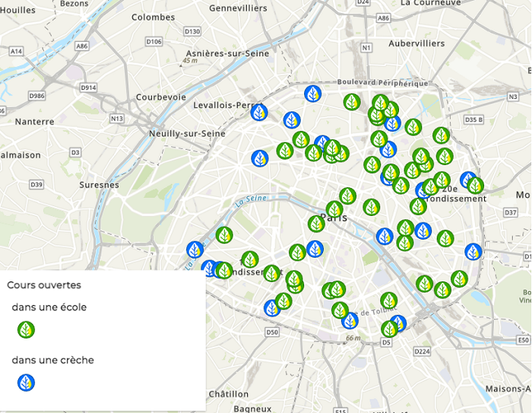
Task: Click the Nanterre place label
Action: pyautogui.click(x=35, y=122)
